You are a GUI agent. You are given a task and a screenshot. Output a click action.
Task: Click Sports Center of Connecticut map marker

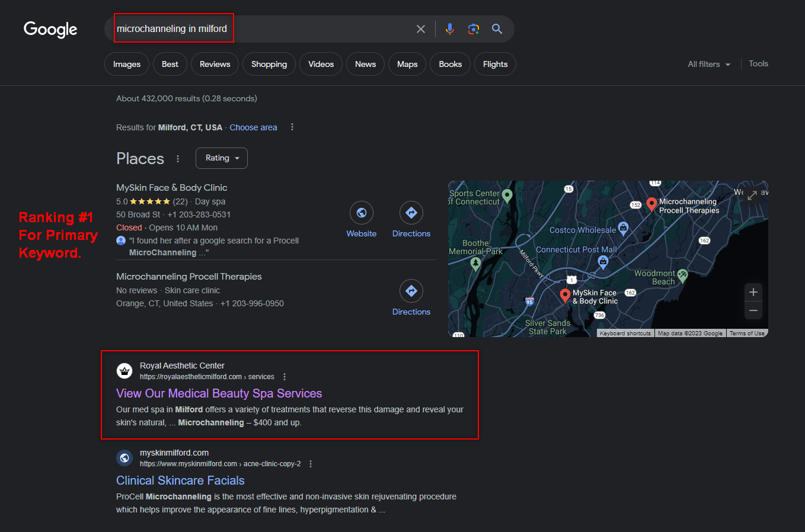(x=507, y=195)
